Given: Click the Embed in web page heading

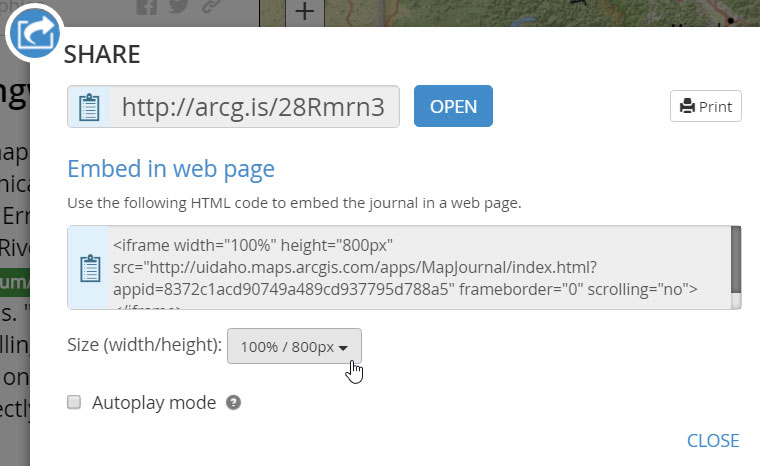Looking at the screenshot, I should pos(171,169).
